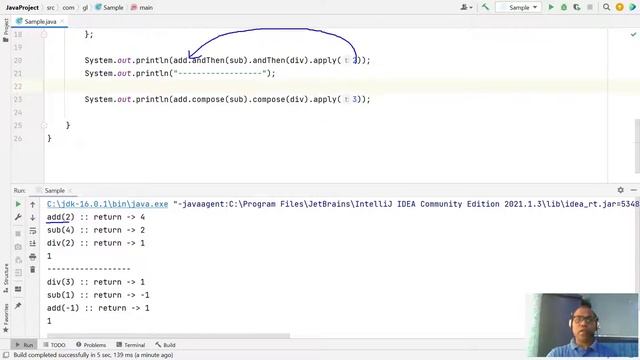Toggle tool window quick access icon in status bar
The image size is (640, 360).
point(6,355)
